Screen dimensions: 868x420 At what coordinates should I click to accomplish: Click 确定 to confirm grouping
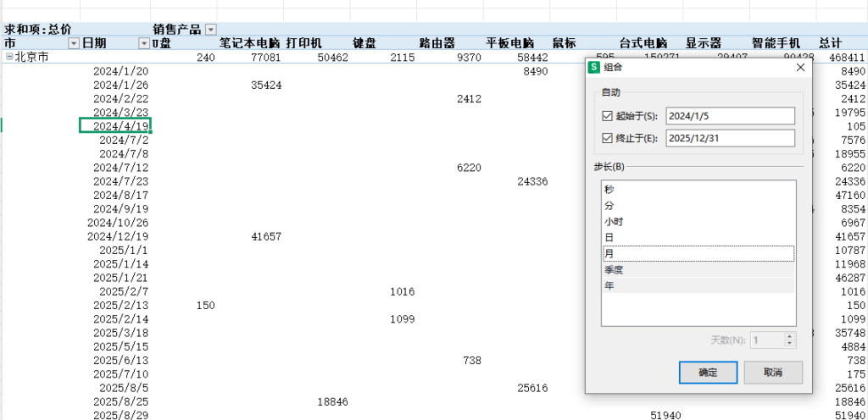point(708,373)
